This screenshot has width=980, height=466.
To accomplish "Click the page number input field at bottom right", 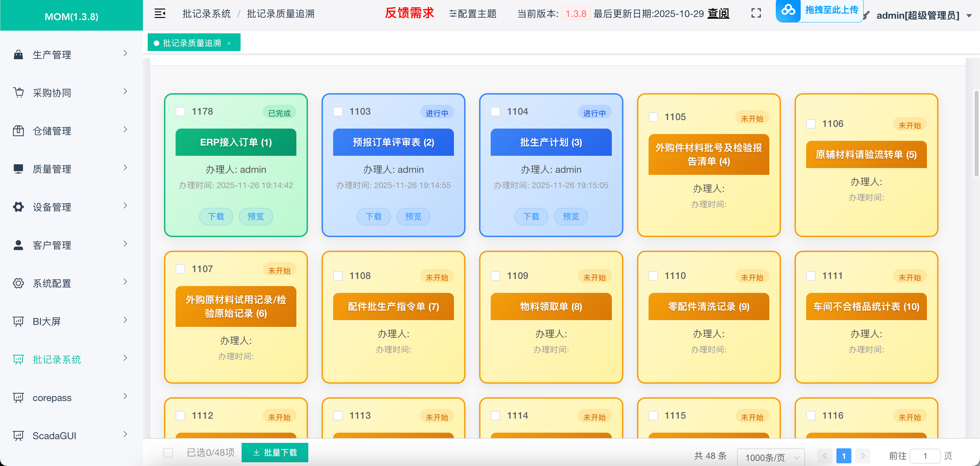I will click(925, 456).
